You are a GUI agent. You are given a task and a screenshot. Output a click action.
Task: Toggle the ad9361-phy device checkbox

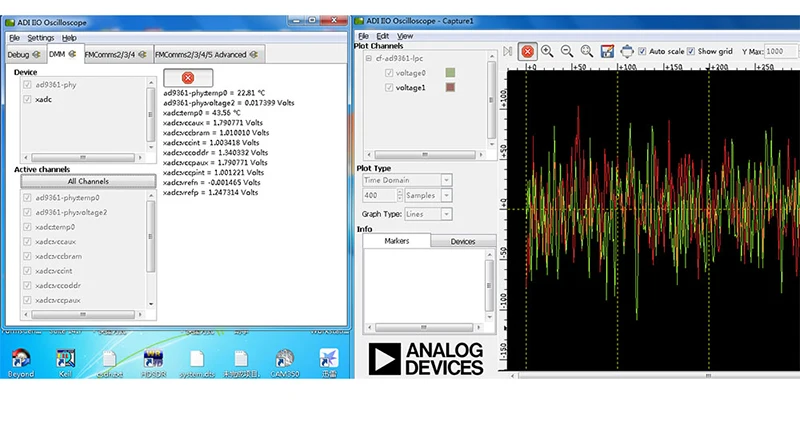[x=28, y=85]
